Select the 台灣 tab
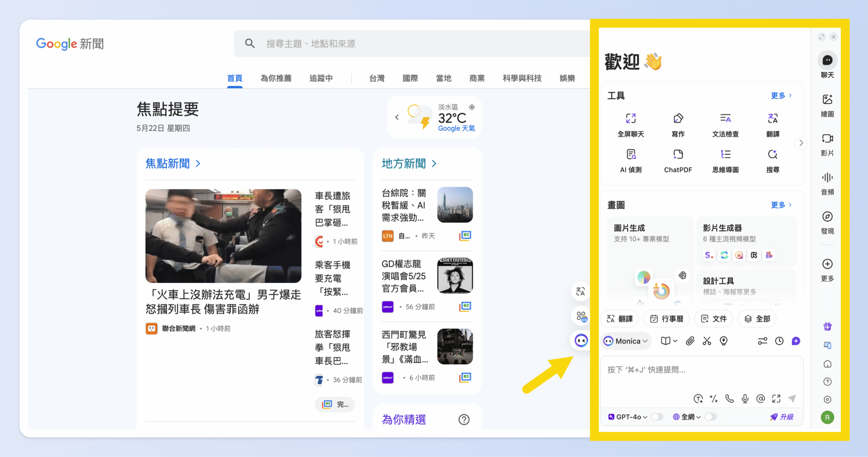This screenshot has height=457, width=868. [377, 78]
